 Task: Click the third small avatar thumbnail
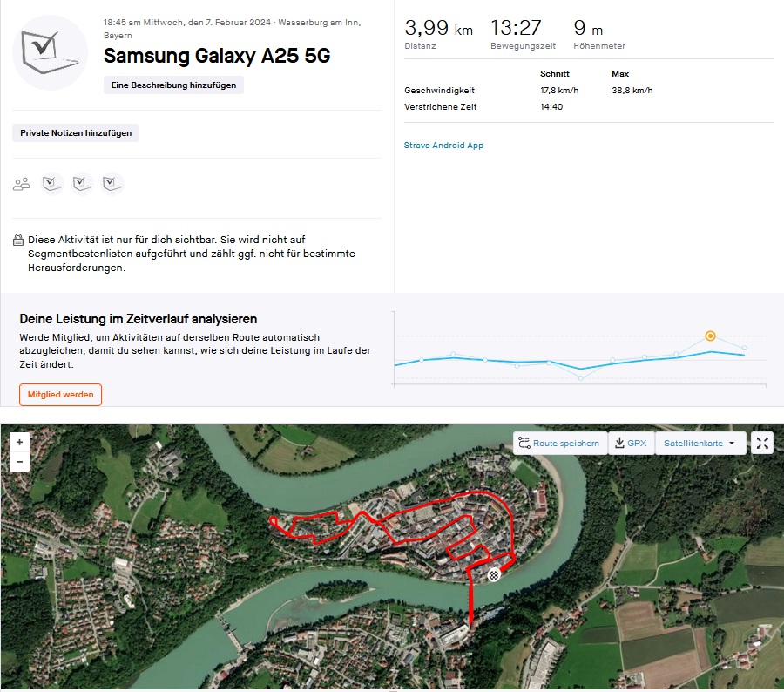tap(112, 183)
